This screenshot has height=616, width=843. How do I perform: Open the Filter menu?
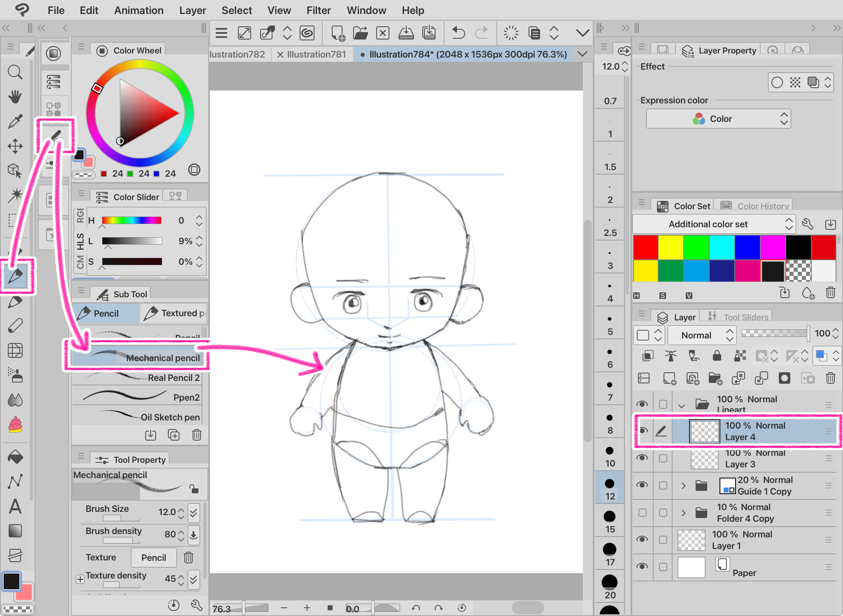pos(318,10)
